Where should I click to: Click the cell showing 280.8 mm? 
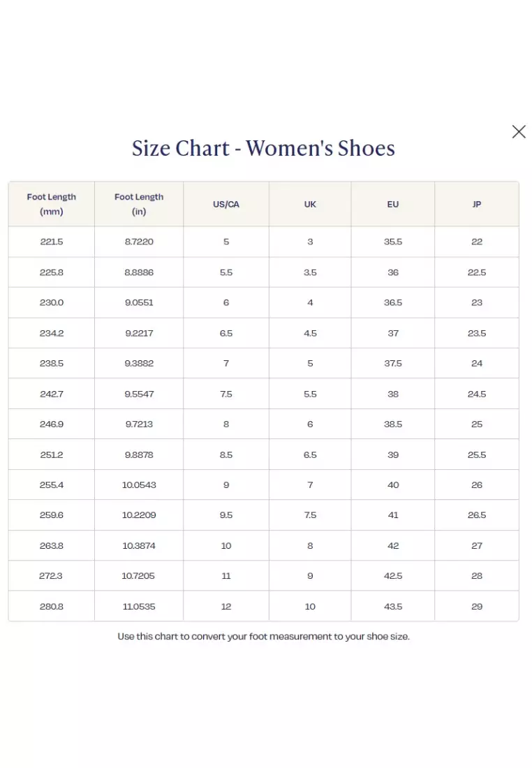[51, 606]
